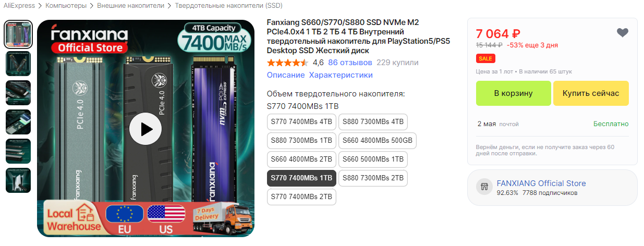Viewport: 644px width, 246px height.
Task: Open the 86 отзывов reviews link
Action: pyautogui.click(x=350, y=63)
